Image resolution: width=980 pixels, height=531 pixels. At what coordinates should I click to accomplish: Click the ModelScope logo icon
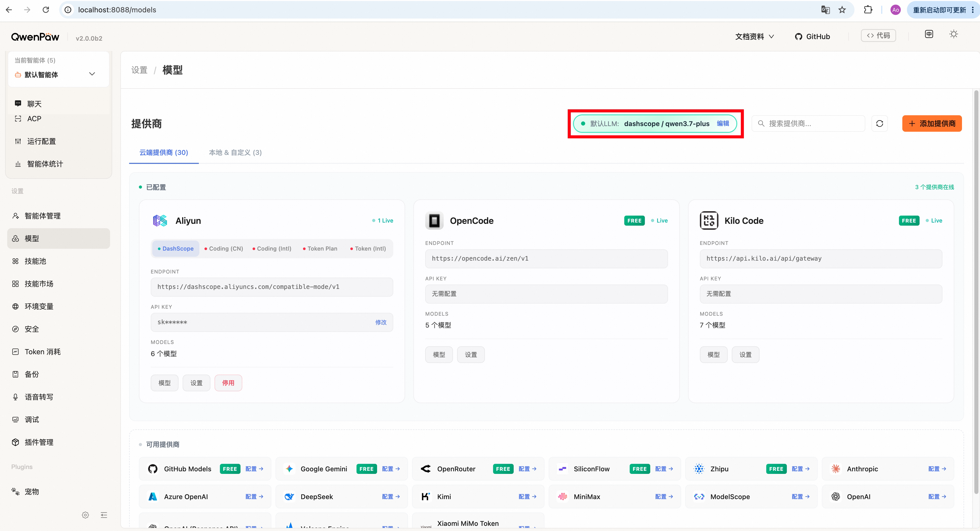click(699, 497)
